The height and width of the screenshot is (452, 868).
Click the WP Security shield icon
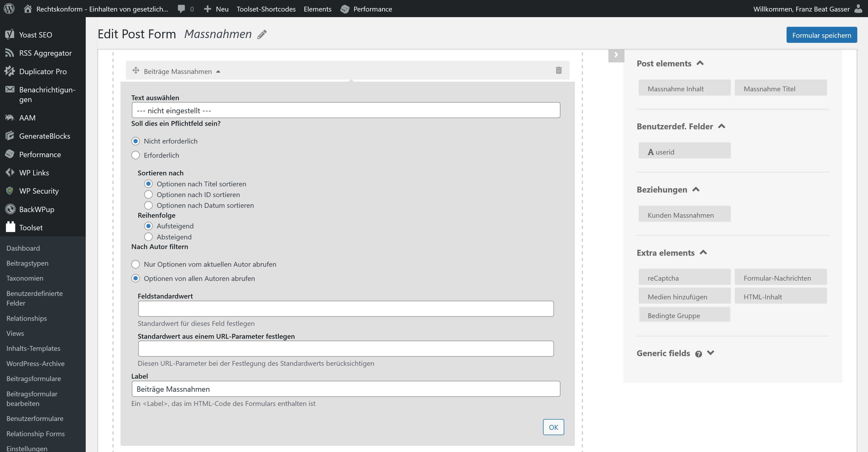coord(10,191)
